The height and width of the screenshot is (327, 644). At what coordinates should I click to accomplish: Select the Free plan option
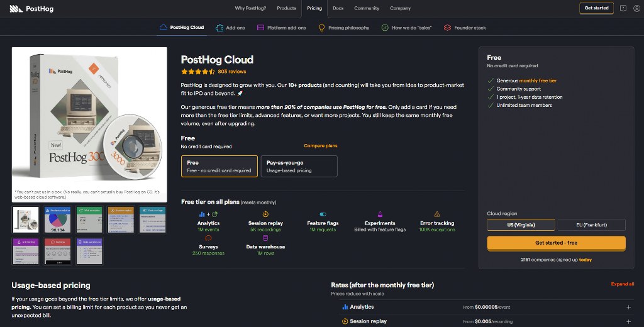(x=219, y=167)
